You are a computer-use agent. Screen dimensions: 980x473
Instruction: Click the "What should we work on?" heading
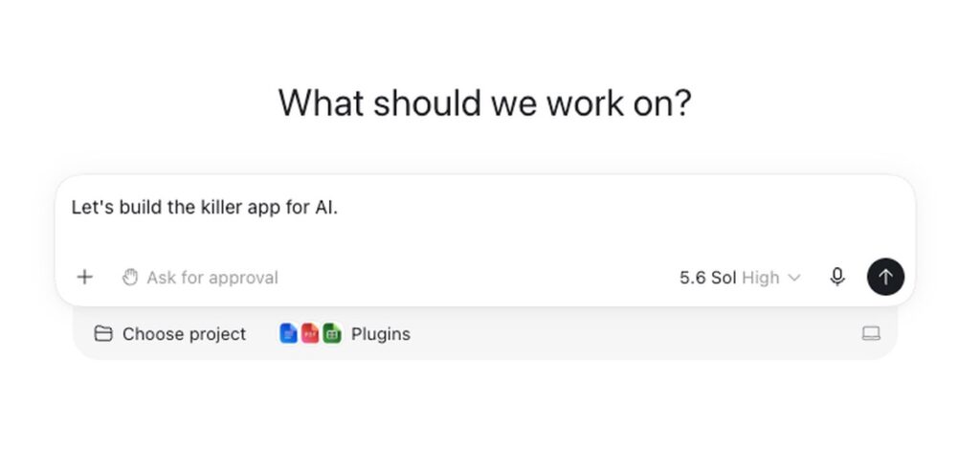coord(485,103)
